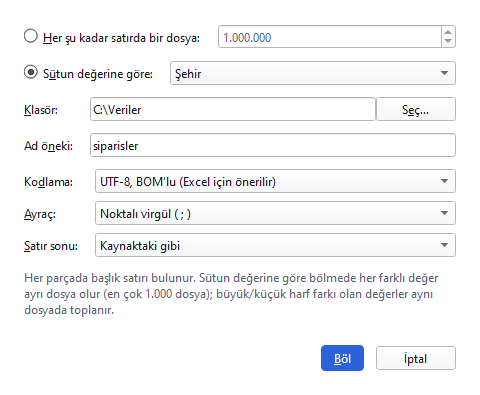Click the 'Kodlama:' label
This screenshot has width=480, height=395.
point(48,182)
